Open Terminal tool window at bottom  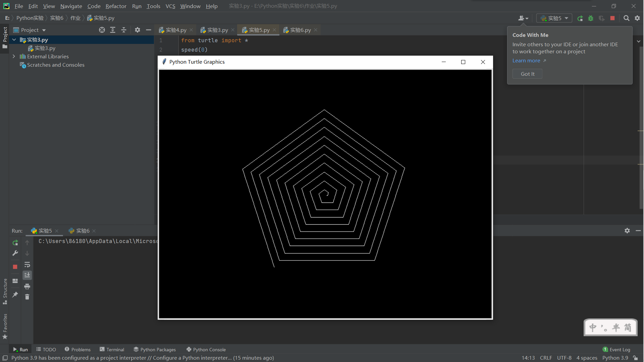click(x=112, y=350)
